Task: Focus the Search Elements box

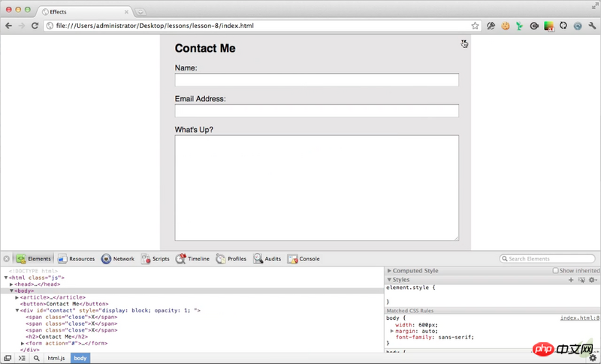Action: coord(548,259)
